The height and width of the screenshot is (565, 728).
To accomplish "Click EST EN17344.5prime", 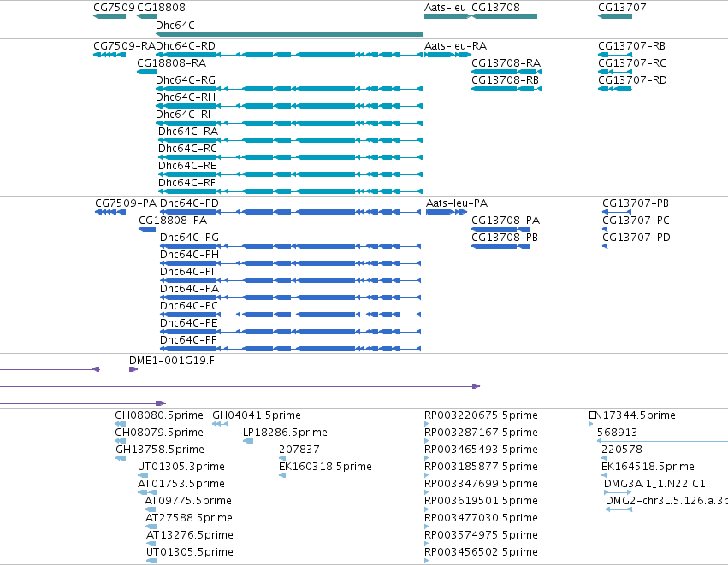I will click(632, 415).
